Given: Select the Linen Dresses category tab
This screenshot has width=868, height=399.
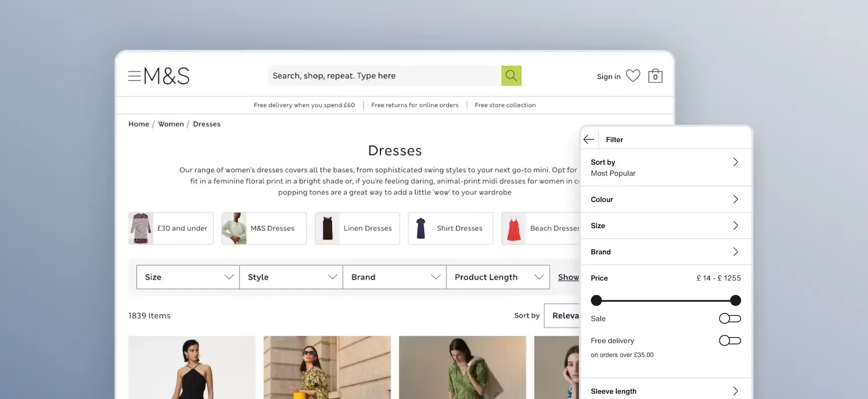Looking at the screenshot, I should pos(357,228).
